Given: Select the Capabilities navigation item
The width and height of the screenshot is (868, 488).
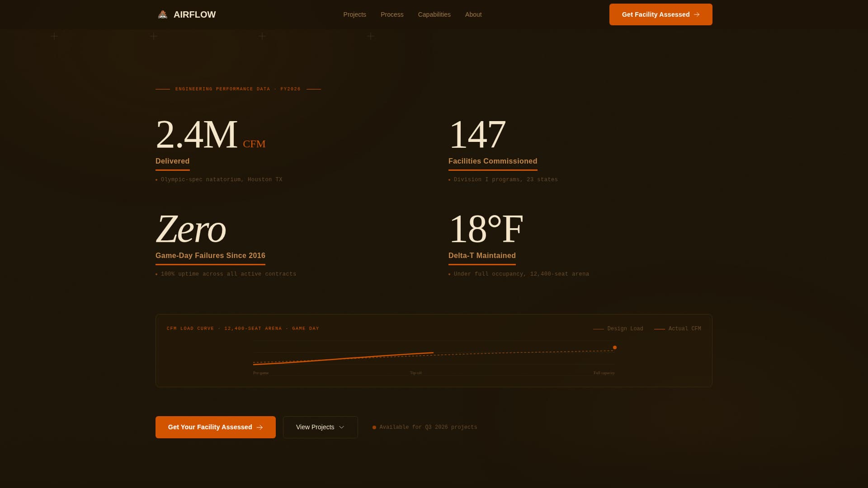Looking at the screenshot, I should click(434, 14).
